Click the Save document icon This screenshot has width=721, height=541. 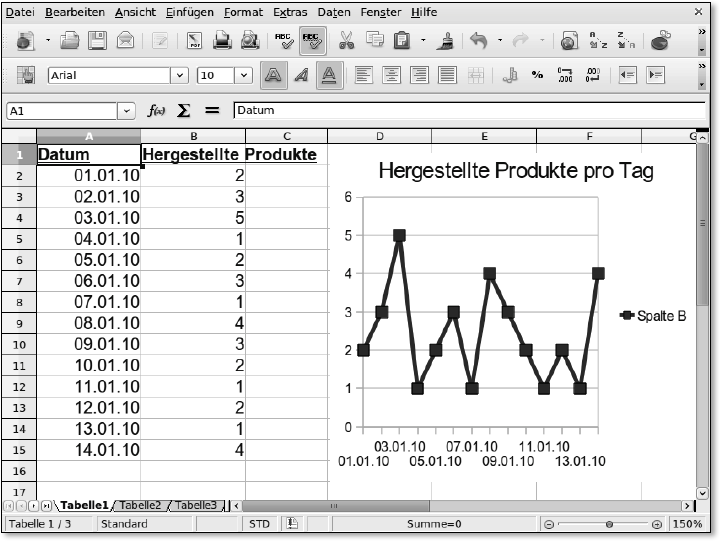pyautogui.click(x=98, y=41)
